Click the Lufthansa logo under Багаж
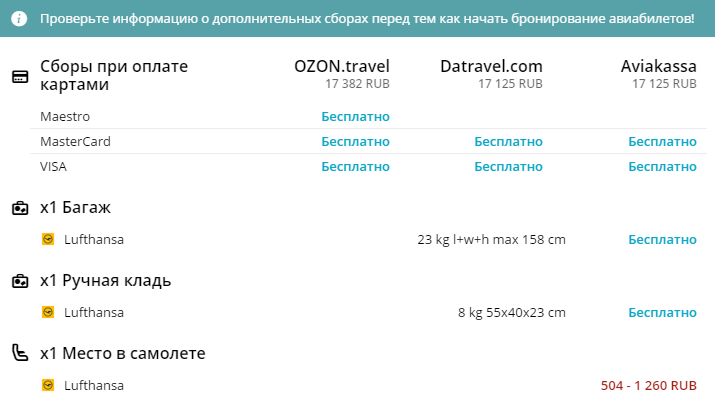This screenshot has height=410, width=715. tap(48, 240)
